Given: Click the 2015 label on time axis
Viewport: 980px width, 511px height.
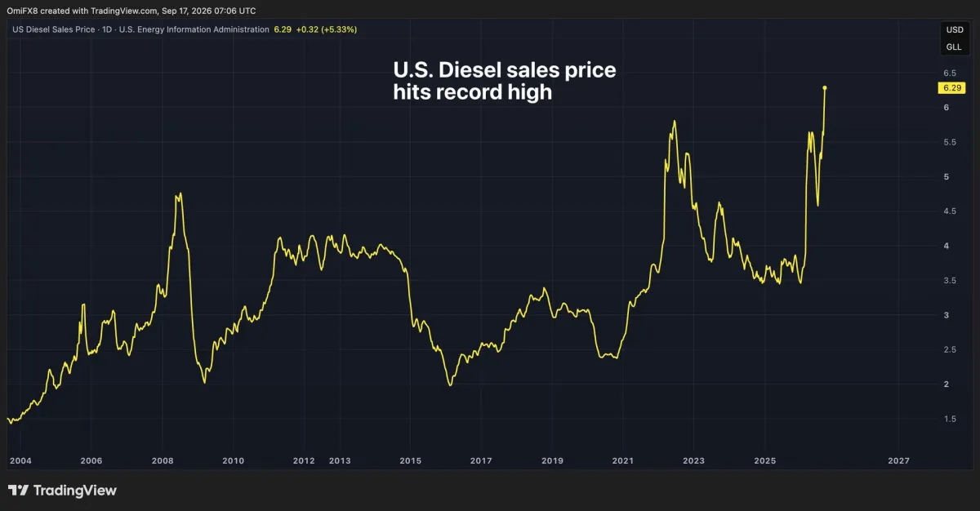Looking at the screenshot, I should [x=410, y=461].
